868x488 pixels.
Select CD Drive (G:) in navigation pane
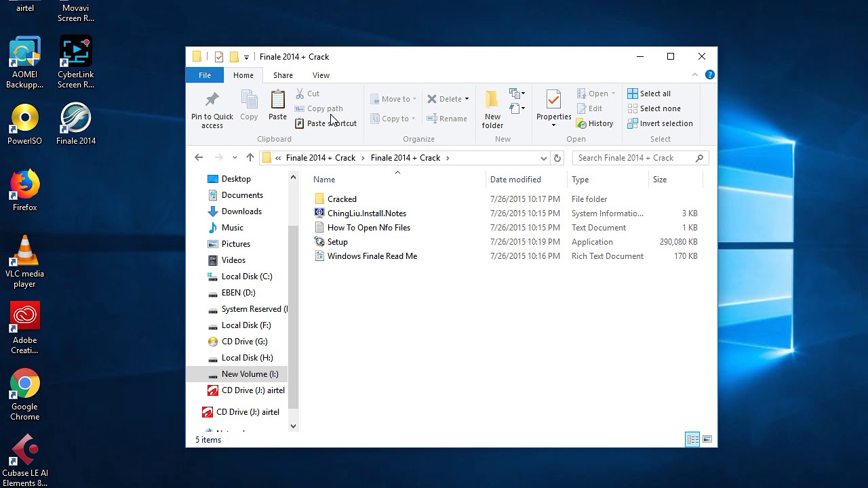click(244, 342)
